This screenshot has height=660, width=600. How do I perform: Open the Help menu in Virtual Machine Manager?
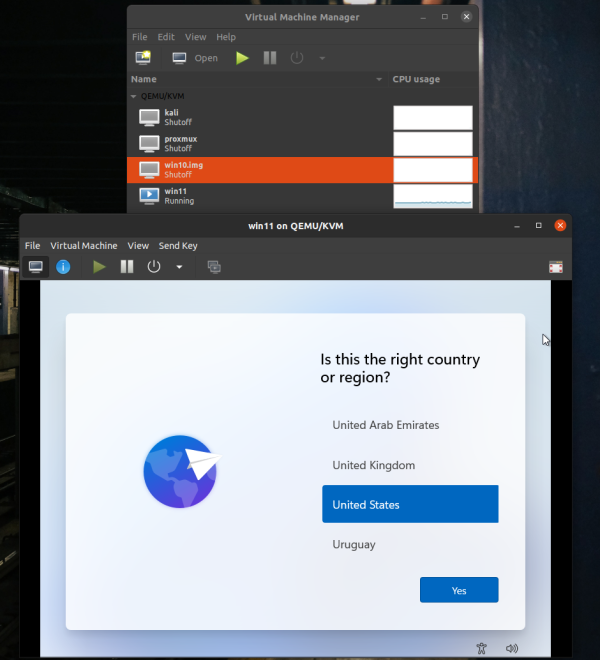(226, 37)
